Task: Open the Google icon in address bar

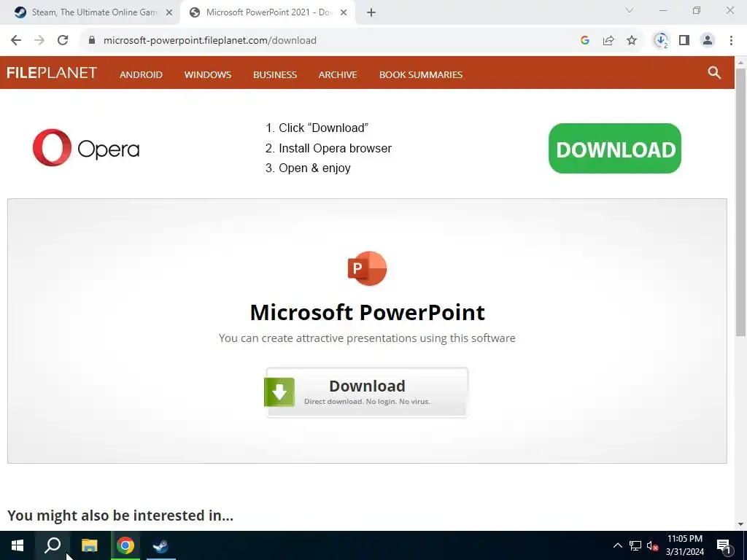Action: [x=585, y=41]
